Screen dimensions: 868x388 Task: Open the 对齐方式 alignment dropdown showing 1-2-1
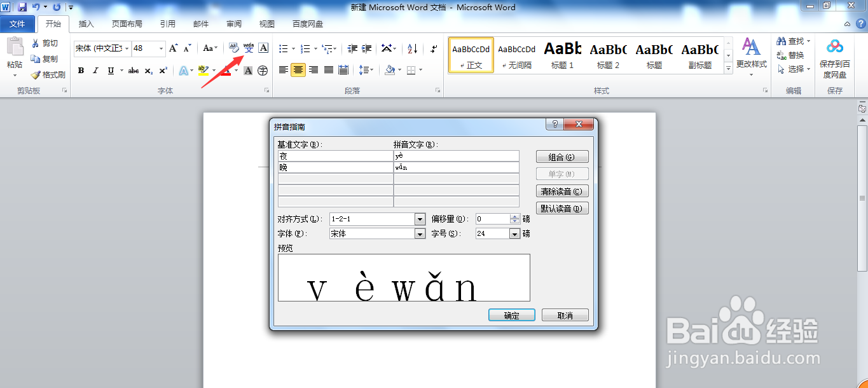(x=419, y=219)
